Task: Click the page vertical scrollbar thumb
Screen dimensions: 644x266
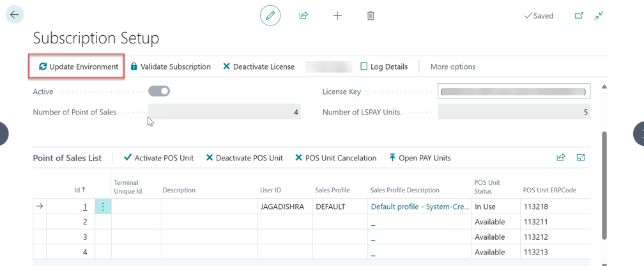Action: point(604,185)
